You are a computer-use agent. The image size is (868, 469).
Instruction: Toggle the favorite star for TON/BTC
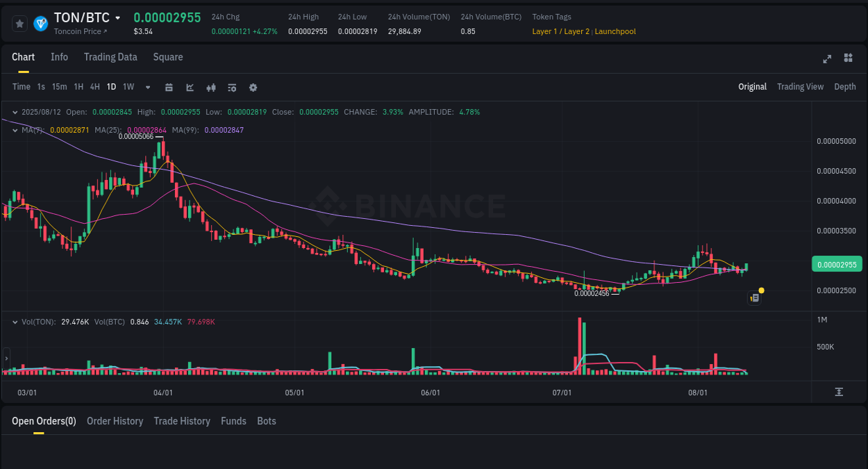[19, 23]
